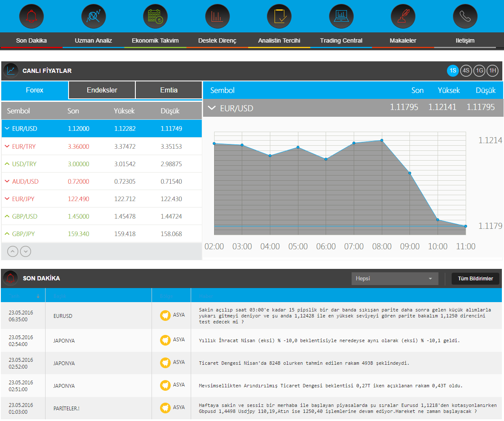Image resolution: width=504 pixels, height=421 pixels.
Task: Open the Uzman Analiz magnifier icon
Action: click(93, 16)
